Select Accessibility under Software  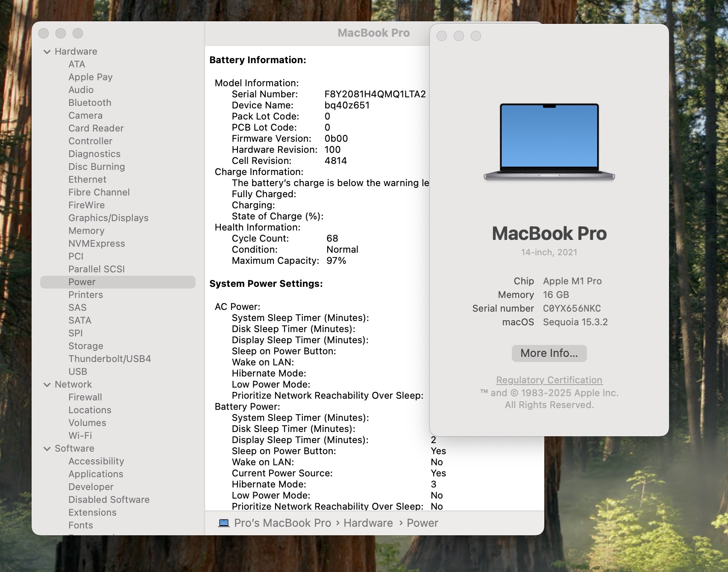tap(97, 461)
